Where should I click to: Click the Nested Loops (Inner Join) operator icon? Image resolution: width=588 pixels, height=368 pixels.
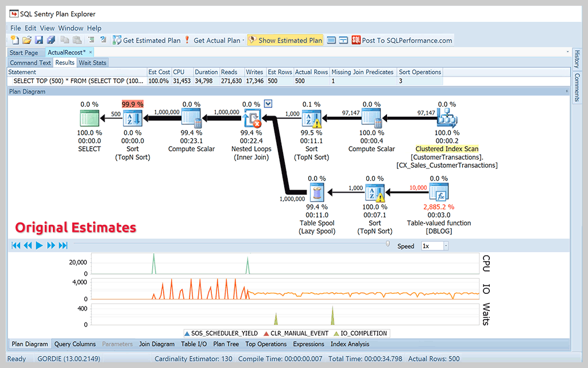pyautogui.click(x=252, y=118)
